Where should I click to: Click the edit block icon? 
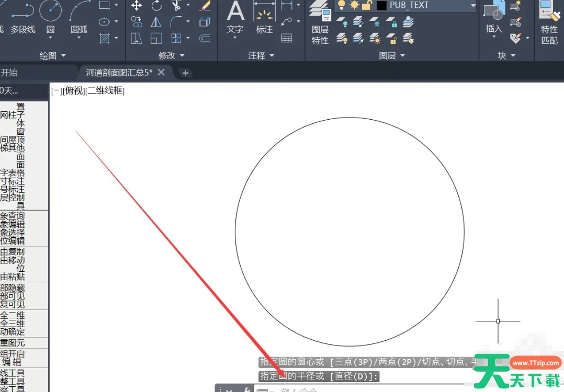coord(516,22)
